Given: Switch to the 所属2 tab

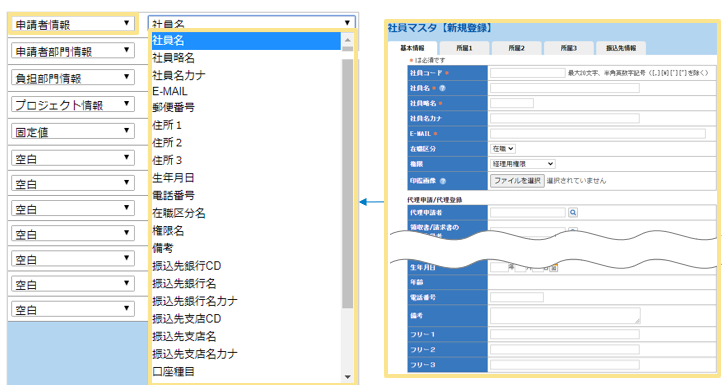Looking at the screenshot, I should coord(517,48).
